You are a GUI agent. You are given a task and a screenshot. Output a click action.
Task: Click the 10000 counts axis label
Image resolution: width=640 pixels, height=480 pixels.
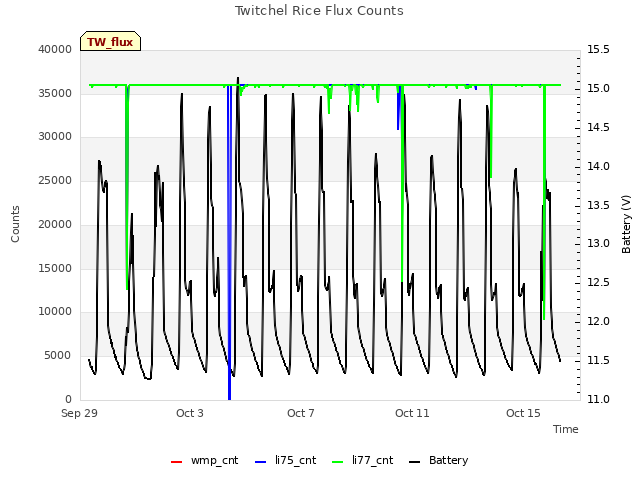[55, 311]
